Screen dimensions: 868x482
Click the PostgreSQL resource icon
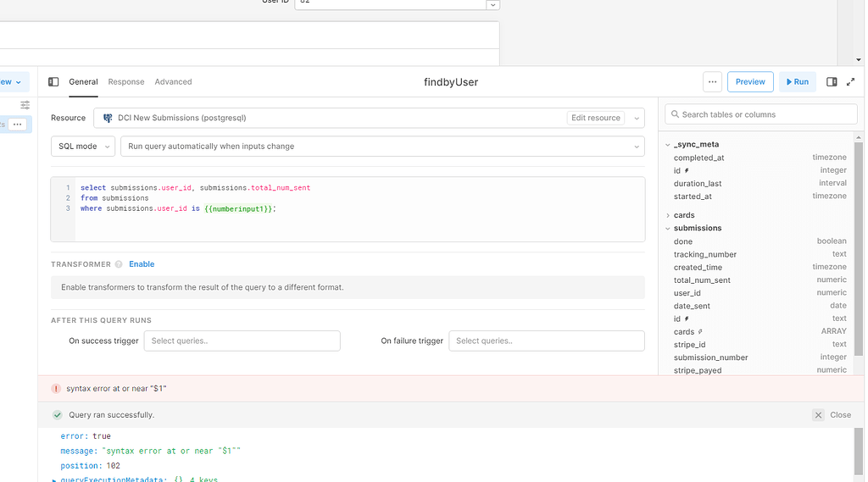108,118
